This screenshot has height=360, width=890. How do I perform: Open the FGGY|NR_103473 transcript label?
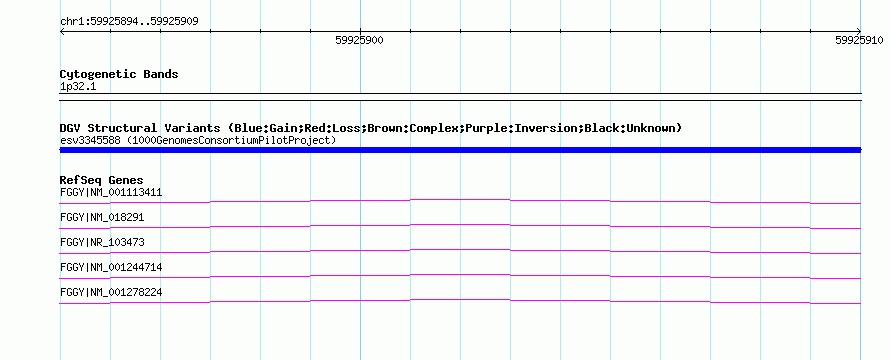tap(102, 242)
